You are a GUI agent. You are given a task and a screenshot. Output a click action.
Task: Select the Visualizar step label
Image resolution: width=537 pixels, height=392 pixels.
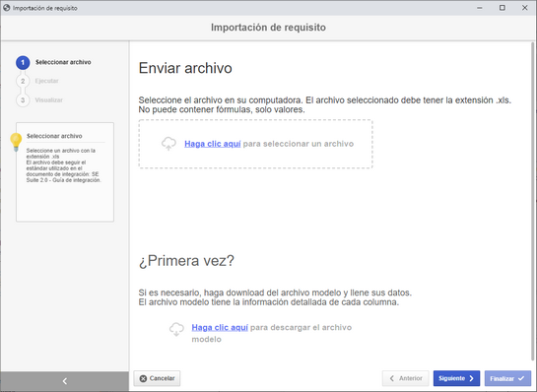pyautogui.click(x=48, y=100)
